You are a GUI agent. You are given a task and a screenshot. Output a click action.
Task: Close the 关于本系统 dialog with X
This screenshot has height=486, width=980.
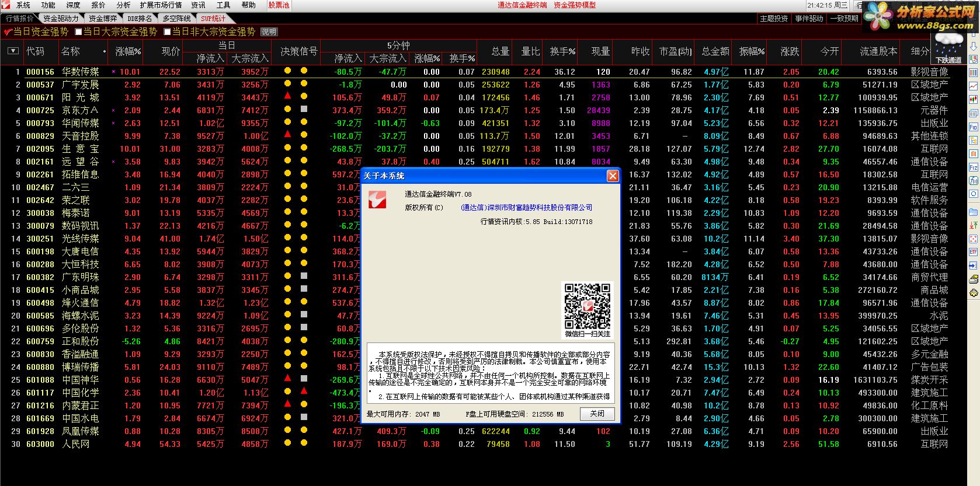(x=613, y=176)
